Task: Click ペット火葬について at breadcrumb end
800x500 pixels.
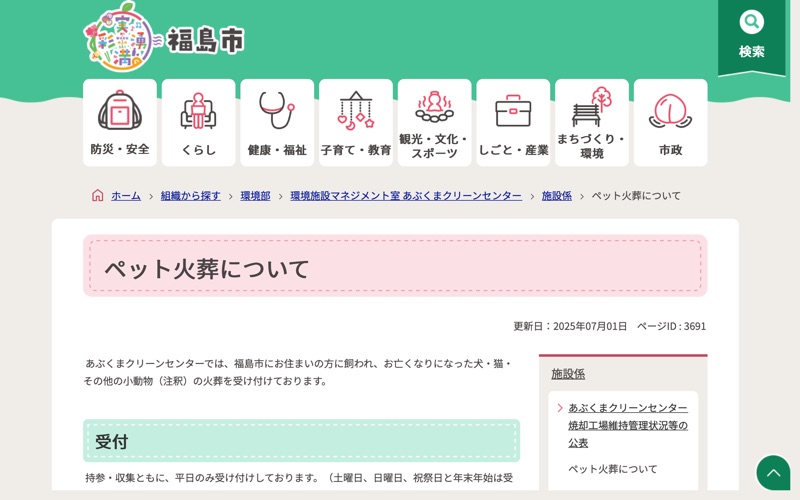Action: [636, 195]
